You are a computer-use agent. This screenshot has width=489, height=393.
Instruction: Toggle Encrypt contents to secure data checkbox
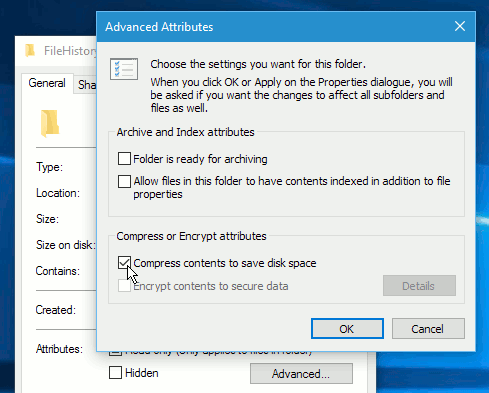tap(124, 286)
